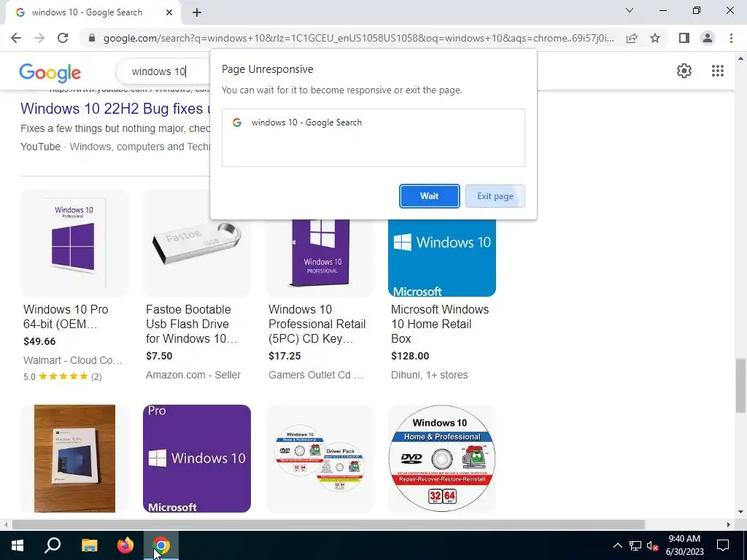
Task: Click horizontal scrollbar left arrow
Action: click(x=4, y=525)
